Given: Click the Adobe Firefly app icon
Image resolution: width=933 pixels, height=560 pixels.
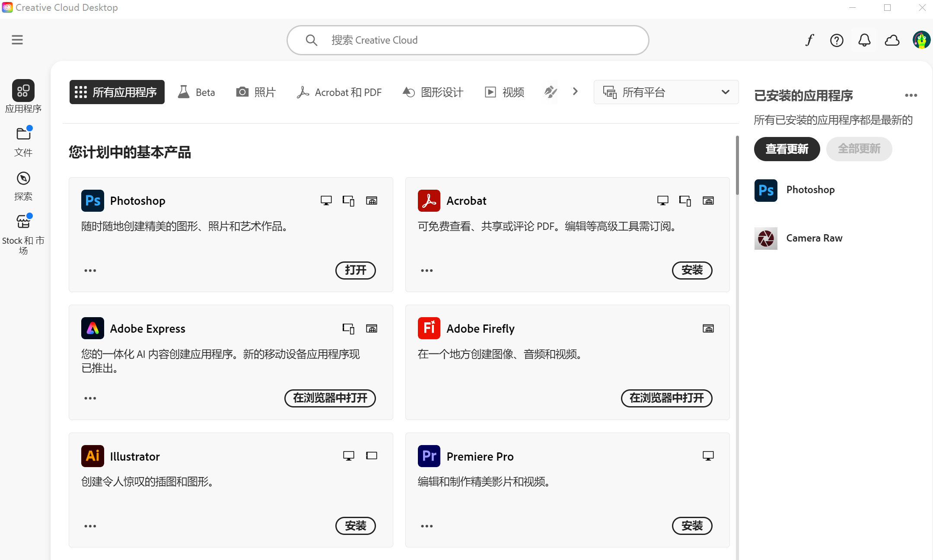Looking at the screenshot, I should [x=429, y=328].
